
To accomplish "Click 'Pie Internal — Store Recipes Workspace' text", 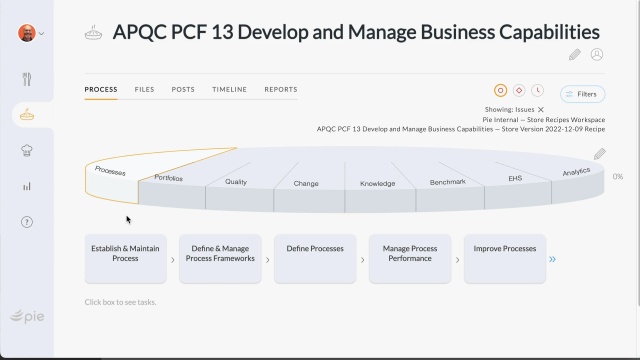I will coord(544,120).
